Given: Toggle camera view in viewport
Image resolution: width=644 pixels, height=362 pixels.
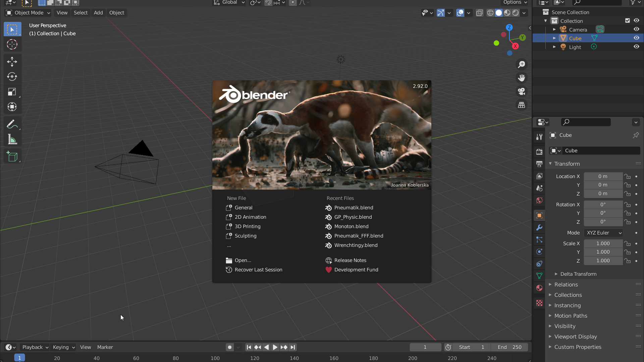Looking at the screenshot, I should coord(521,91).
